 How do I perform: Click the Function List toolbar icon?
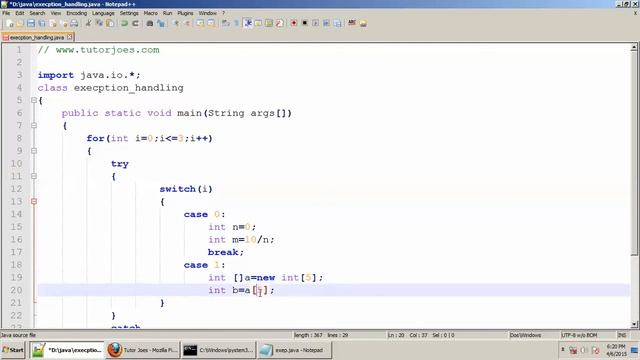pyautogui.click(x=279, y=23)
